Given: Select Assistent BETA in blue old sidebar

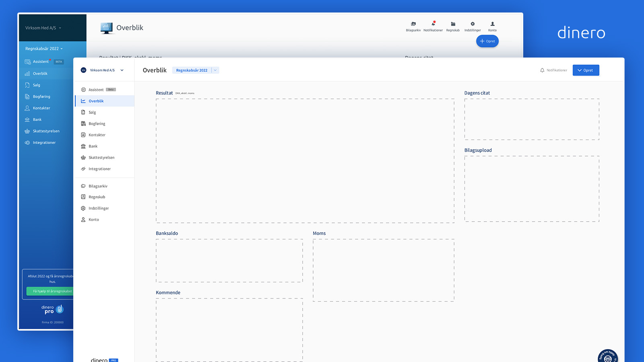Looking at the screenshot, I should [x=44, y=62].
